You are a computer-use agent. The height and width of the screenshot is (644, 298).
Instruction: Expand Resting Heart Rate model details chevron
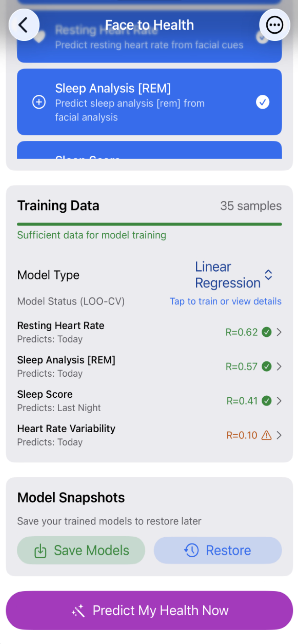pyautogui.click(x=279, y=332)
